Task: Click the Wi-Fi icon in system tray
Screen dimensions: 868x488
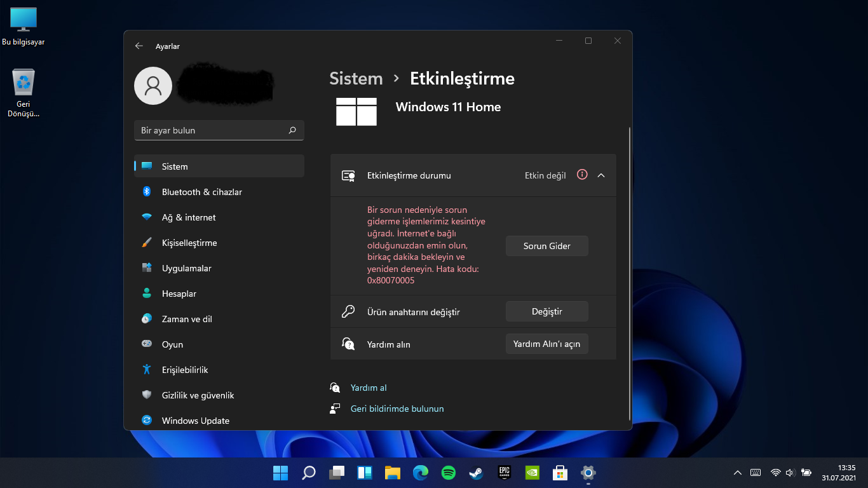Action: [775, 473]
